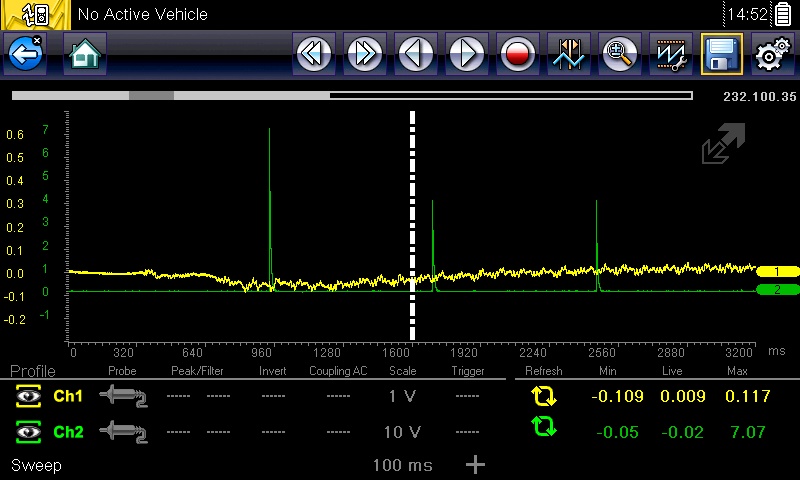This screenshot has height=480, width=800.
Task: Reset Ch1 min/max with yellow refresh icon
Action: (543, 397)
